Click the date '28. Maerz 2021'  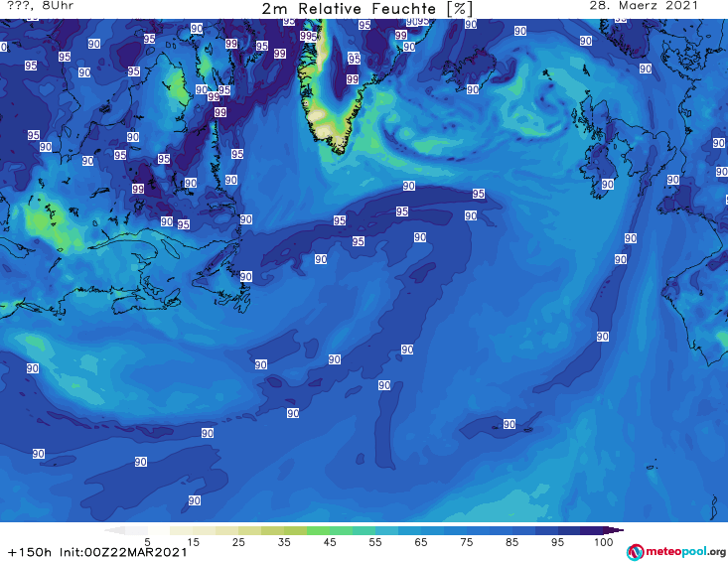(644, 6)
